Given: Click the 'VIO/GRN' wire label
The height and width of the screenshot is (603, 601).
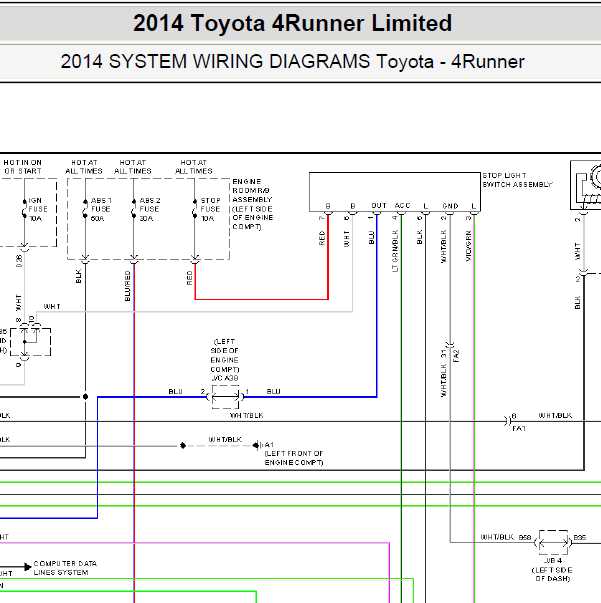Looking at the screenshot, I should coord(468,246).
